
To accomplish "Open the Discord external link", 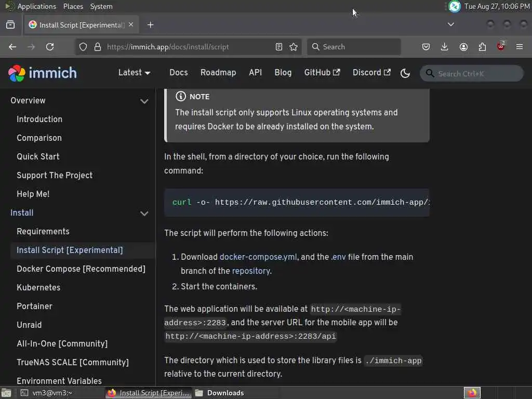I will pos(371,73).
